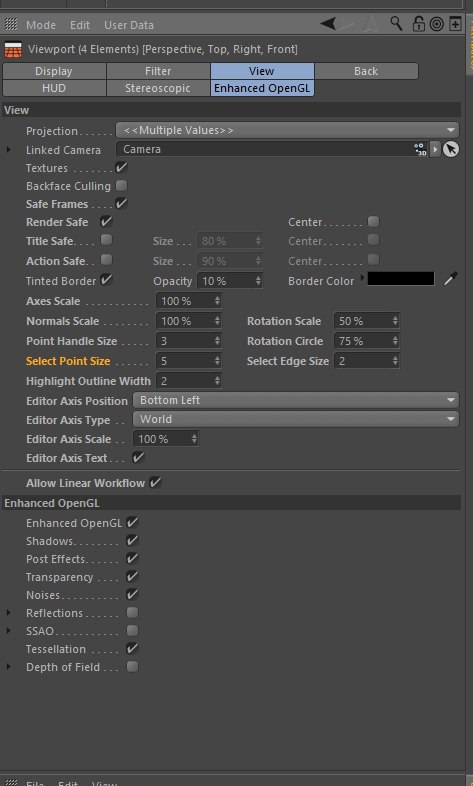Toggle the Enhanced OpenGL checkbox
The image size is (473, 786).
click(x=132, y=522)
